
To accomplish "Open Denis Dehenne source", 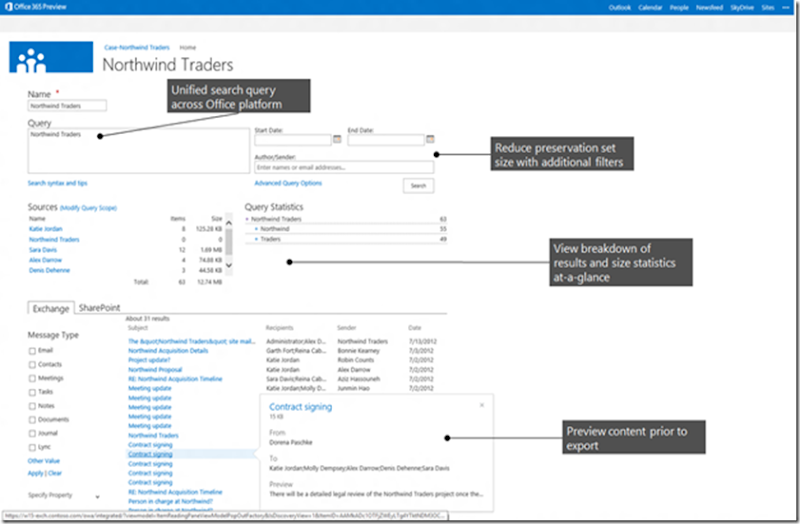I will (49, 270).
